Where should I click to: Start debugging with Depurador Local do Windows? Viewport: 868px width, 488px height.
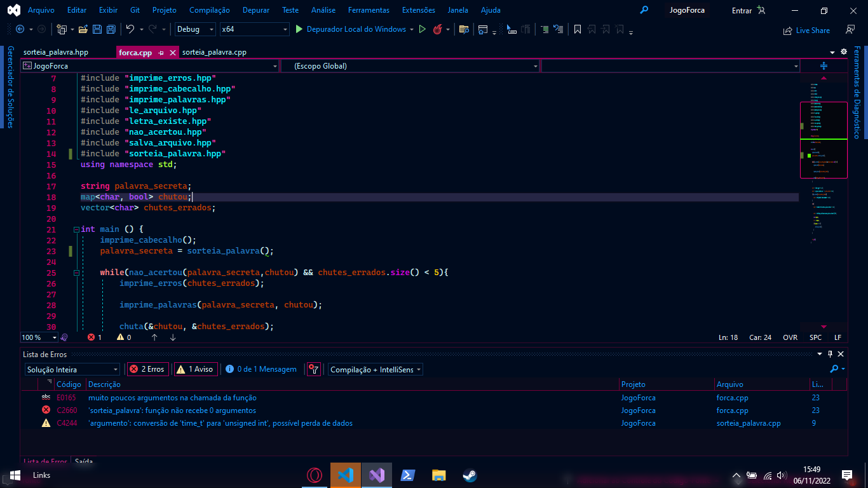point(351,29)
